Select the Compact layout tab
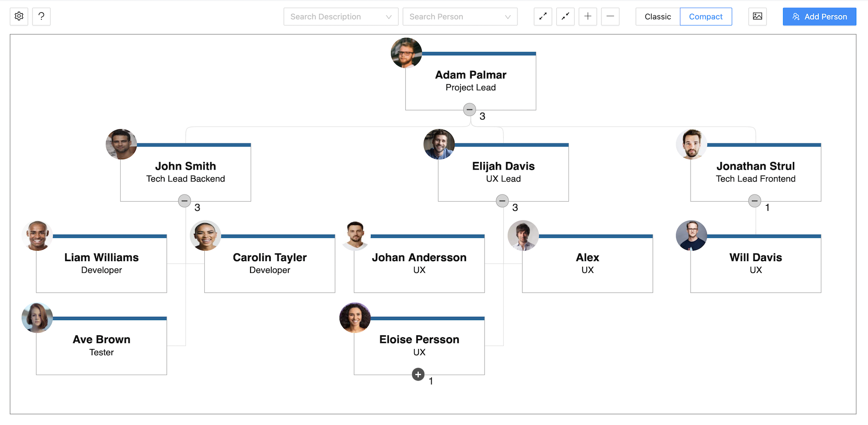The width and height of the screenshot is (868, 425). click(706, 17)
